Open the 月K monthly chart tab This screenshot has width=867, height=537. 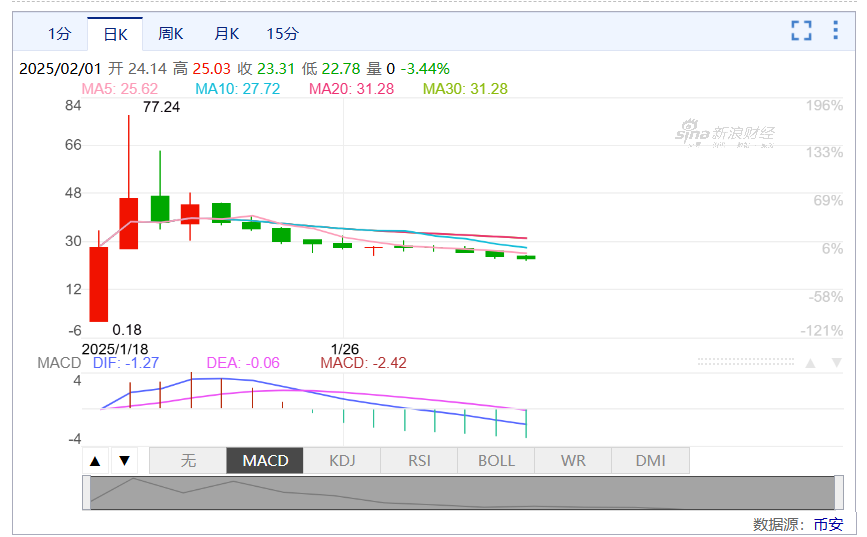coord(227,34)
